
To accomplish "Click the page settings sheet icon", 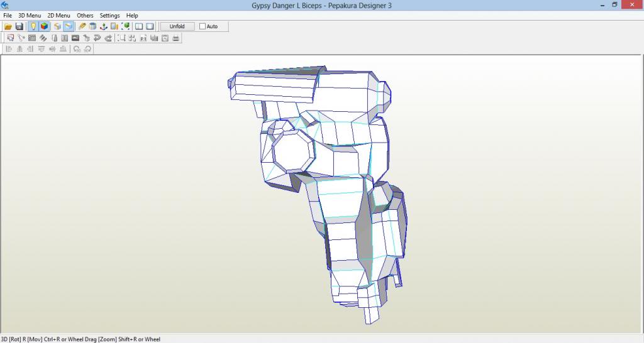I will (165, 38).
